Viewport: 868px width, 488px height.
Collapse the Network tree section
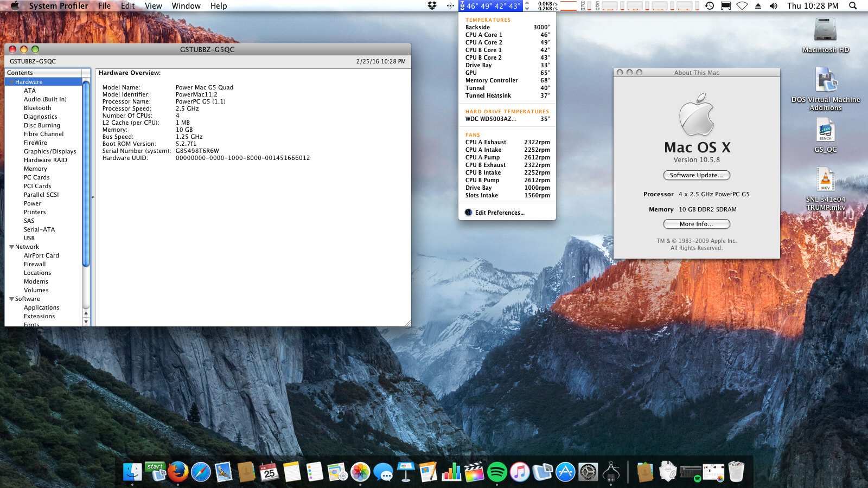(x=11, y=247)
